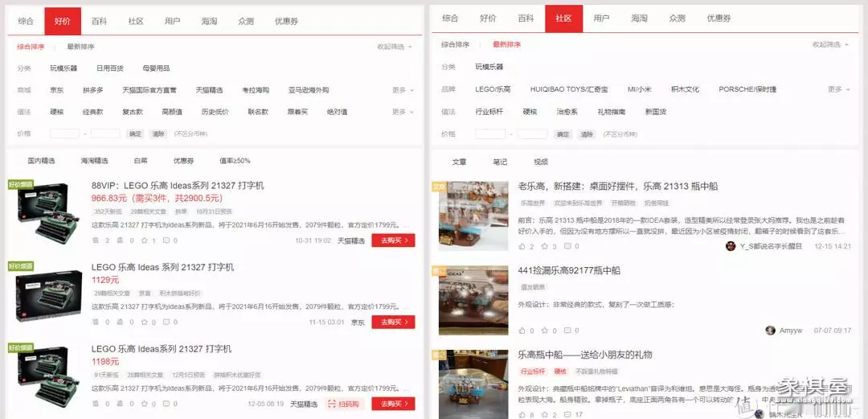868x419 pixels.
Task: Click 去购买 for the 1198元 typewriter
Action: tap(393, 404)
